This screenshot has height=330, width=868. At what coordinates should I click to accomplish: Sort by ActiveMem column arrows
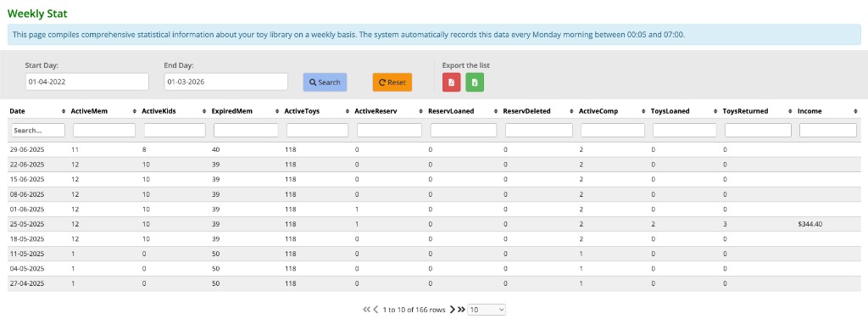(x=135, y=111)
